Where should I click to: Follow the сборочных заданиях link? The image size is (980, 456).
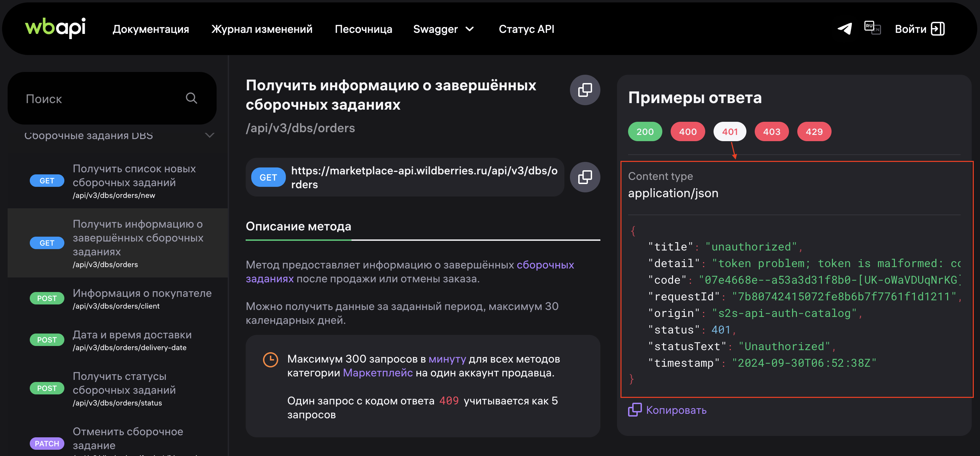coord(545,265)
